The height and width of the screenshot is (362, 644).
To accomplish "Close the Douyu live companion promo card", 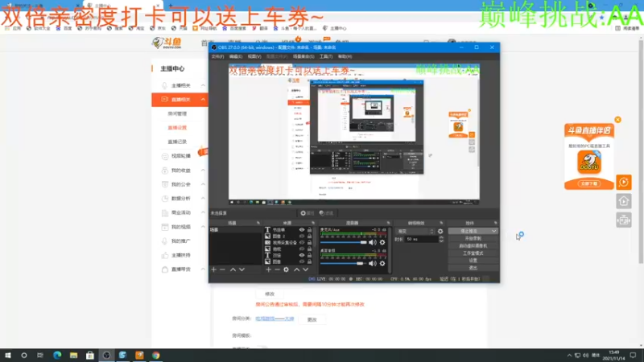I will coord(617,120).
